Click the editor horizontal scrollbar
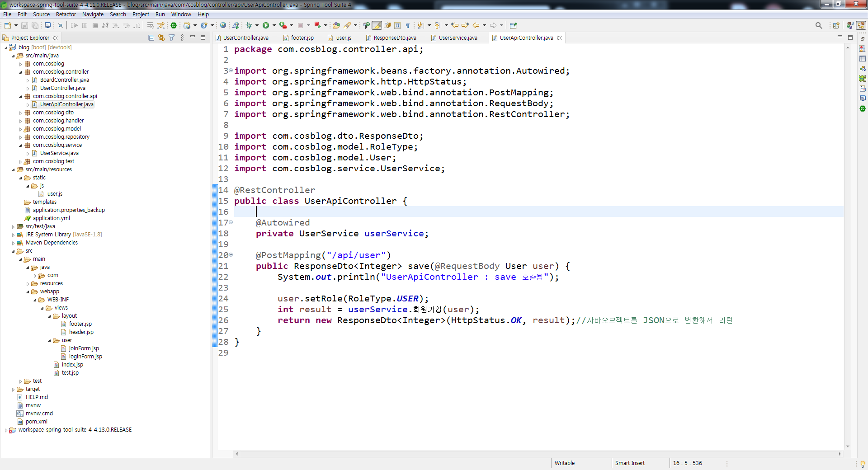The height and width of the screenshot is (470, 868). (x=538, y=454)
